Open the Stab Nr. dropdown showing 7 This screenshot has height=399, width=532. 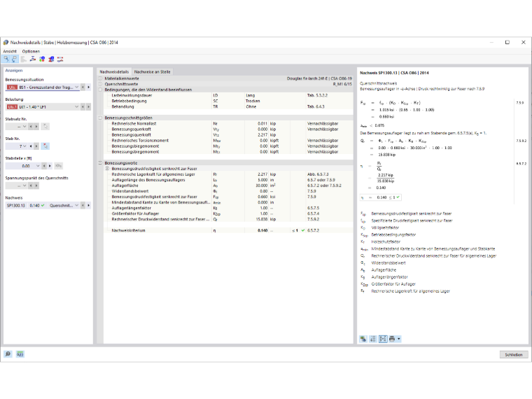coord(24,146)
